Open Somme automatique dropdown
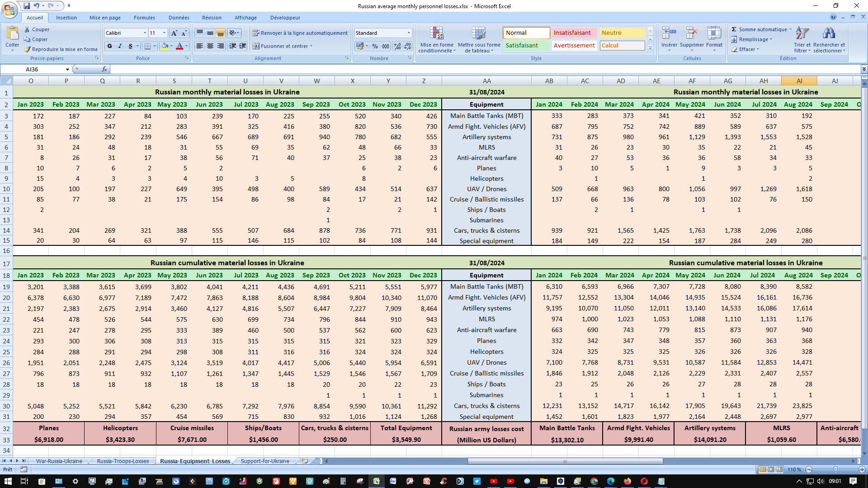 point(790,29)
